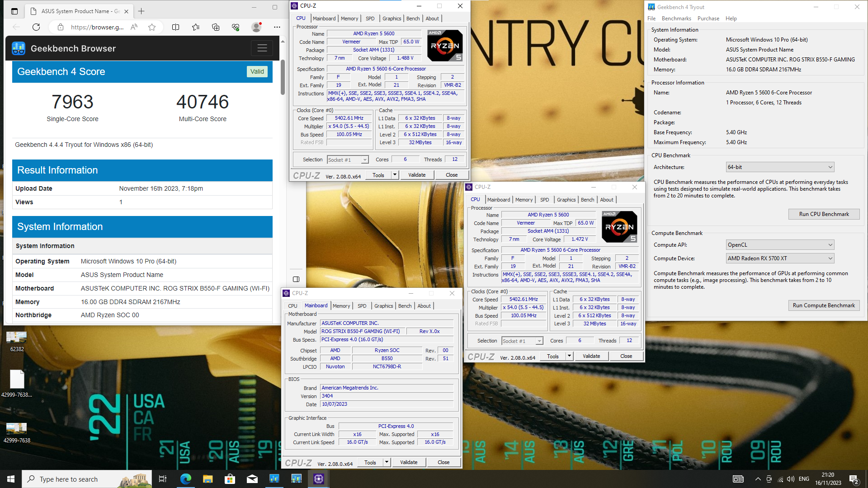Open Socket #1 selection in right CPU-Z
This screenshot has height=488, width=868.
point(522,341)
